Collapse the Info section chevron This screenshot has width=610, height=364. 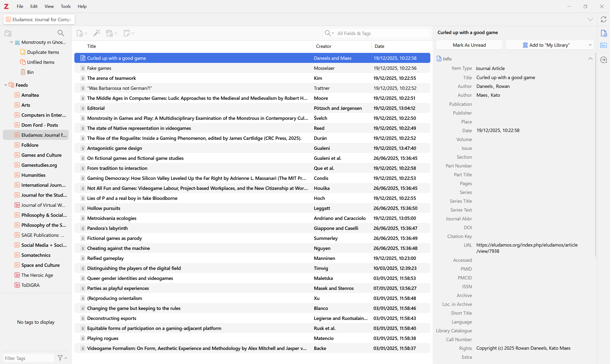(x=590, y=59)
